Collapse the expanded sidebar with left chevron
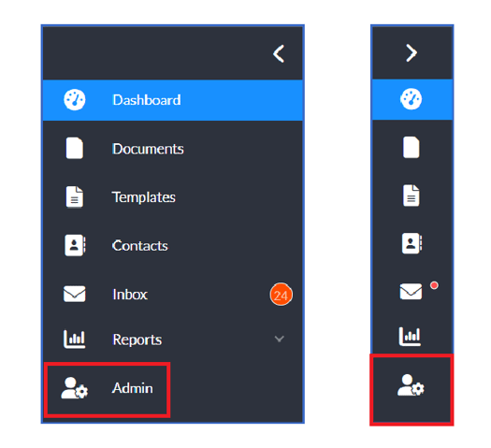The height and width of the screenshot is (448, 491). 279,53
